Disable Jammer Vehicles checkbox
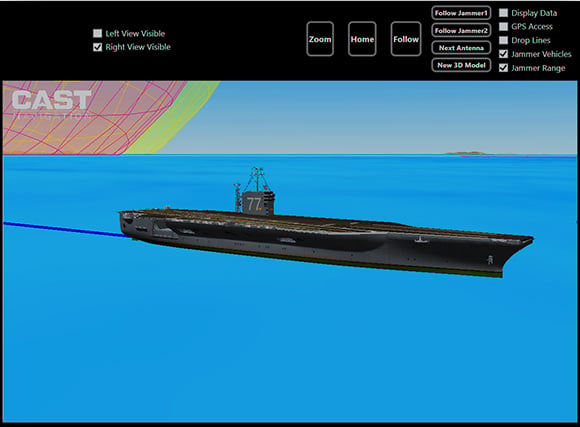 pyautogui.click(x=503, y=54)
